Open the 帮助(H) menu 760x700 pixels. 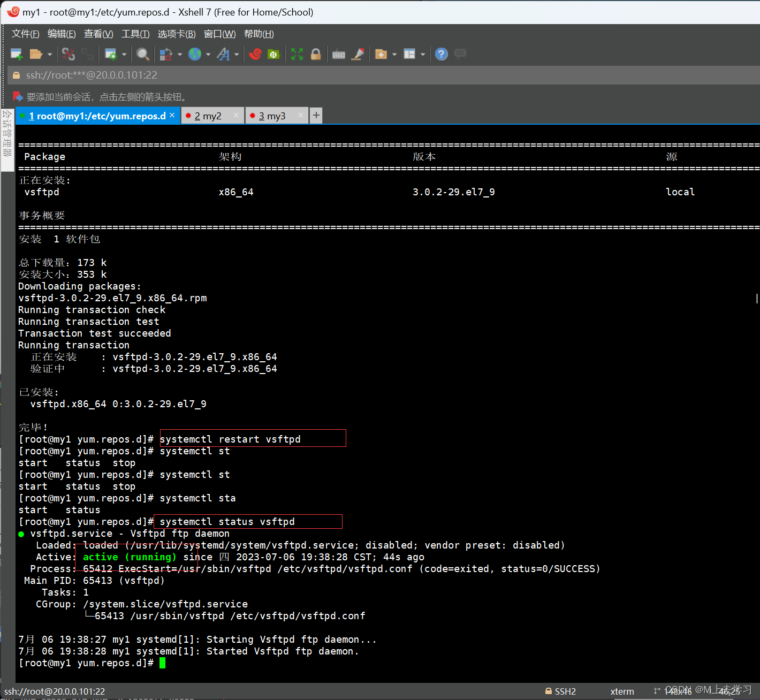[259, 34]
